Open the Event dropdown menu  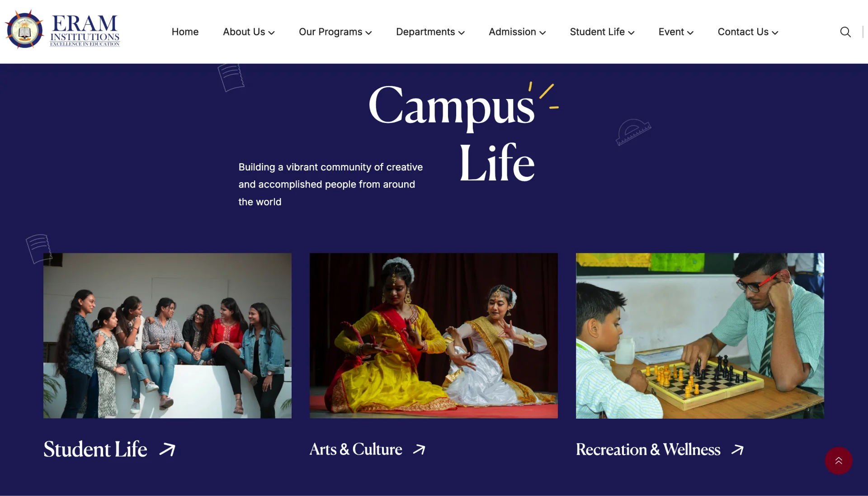pyautogui.click(x=676, y=32)
